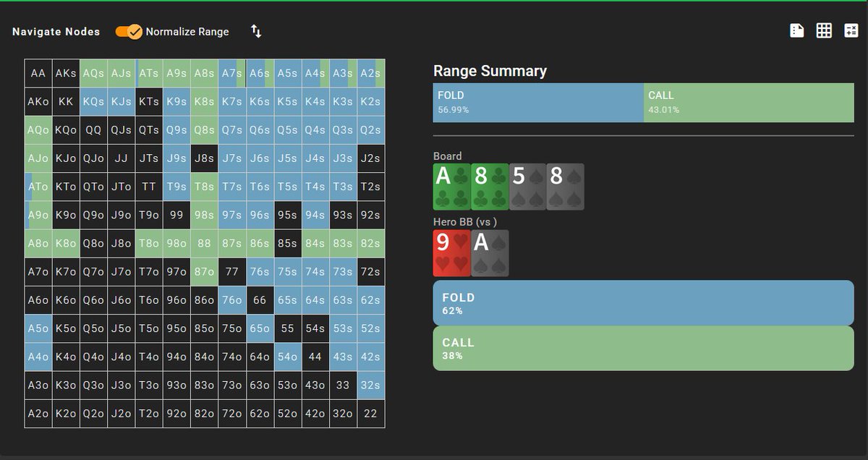Click the Ace of clubs board card
Screen dimensions: 868x460
(451, 187)
